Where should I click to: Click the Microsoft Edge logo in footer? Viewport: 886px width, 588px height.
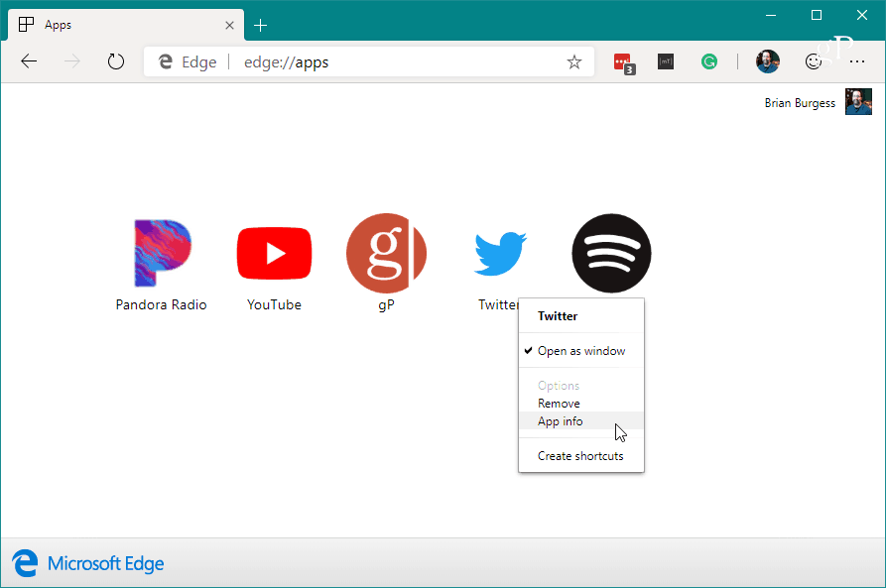26,563
